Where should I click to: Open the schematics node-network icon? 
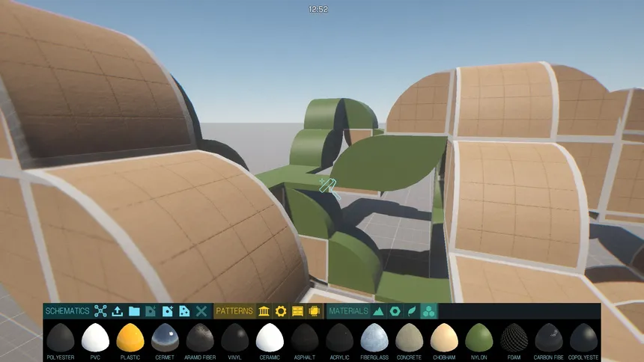pos(100,311)
